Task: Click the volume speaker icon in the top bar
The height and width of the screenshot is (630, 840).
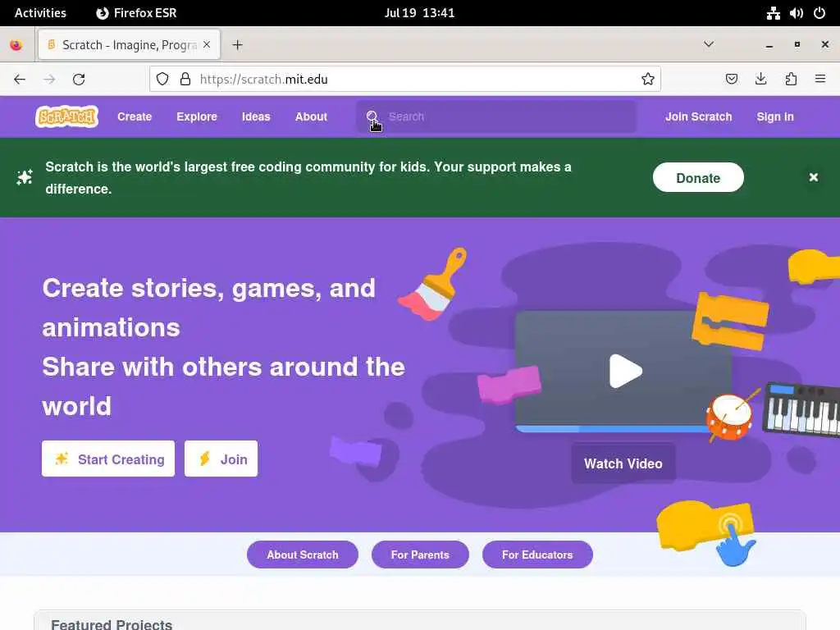Action: (796, 13)
